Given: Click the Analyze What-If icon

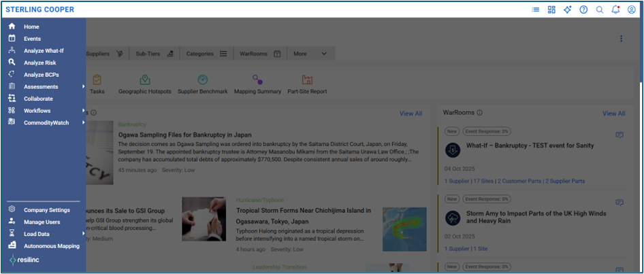Looking at the screenshot, I should (x=12, y=50).
